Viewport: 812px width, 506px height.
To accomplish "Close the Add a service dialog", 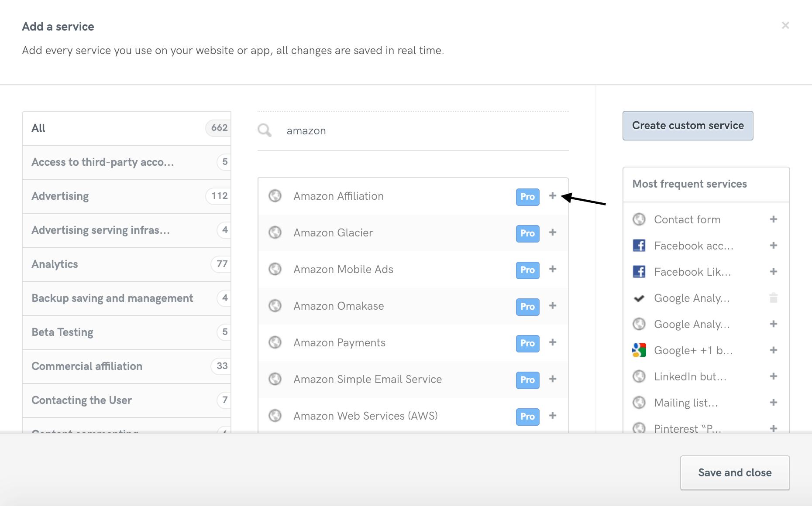I will coord(785,25).
